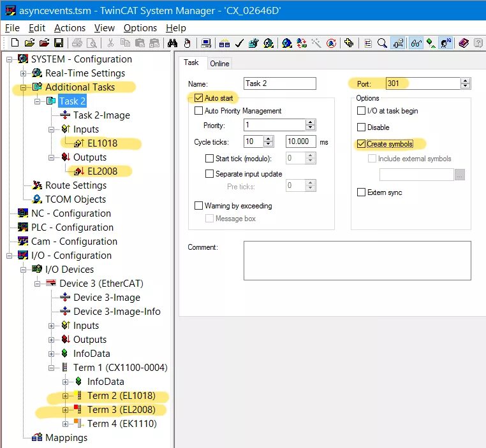Click inside the Comment text box
The height and width of the screenshot is (448, 486).
pyautogui.click(x=357, y=261)
